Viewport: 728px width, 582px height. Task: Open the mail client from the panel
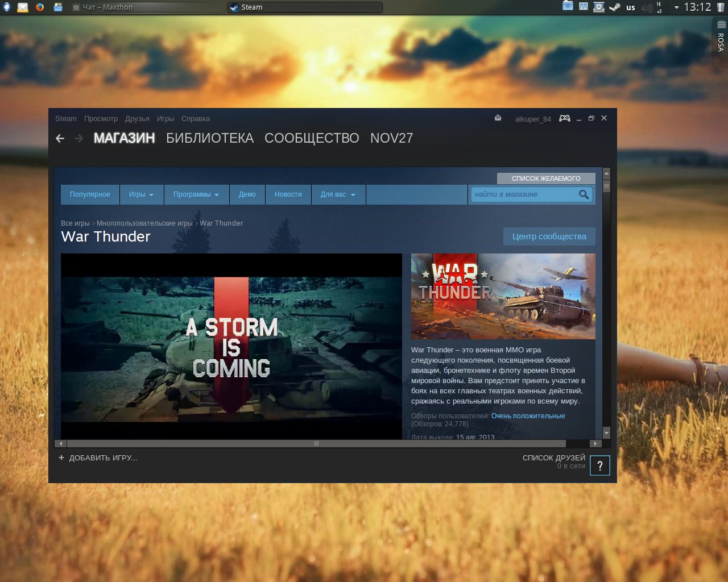23,7
